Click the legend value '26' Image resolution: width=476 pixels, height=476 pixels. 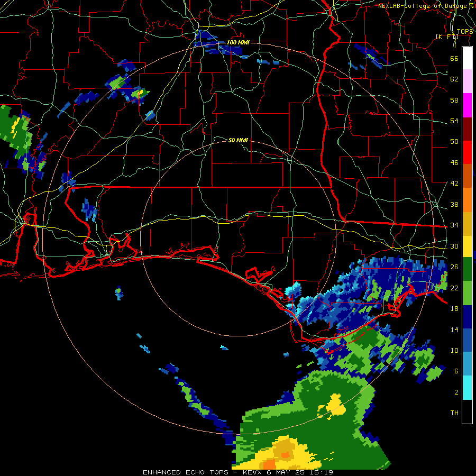click(454, 267)
